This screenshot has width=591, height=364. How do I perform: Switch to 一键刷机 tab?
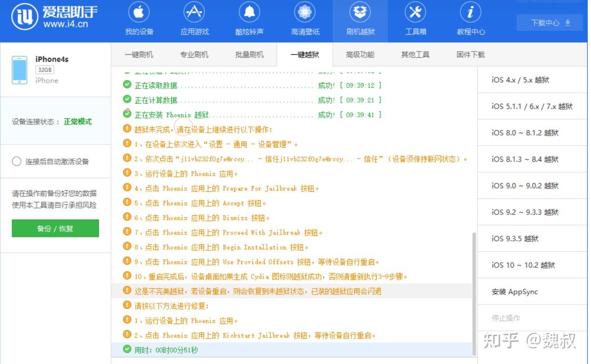click(x=139, y=55)
